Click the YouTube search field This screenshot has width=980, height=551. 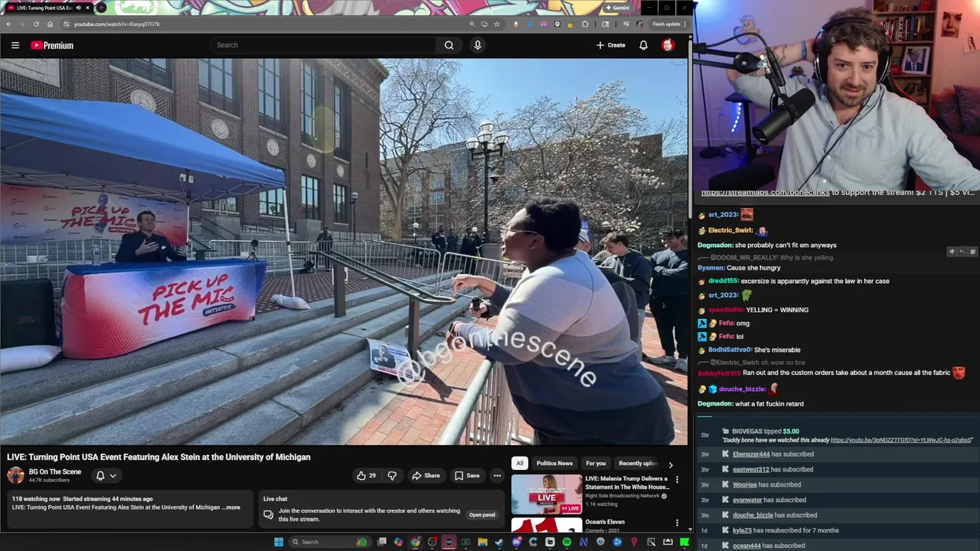coord(323,45)
